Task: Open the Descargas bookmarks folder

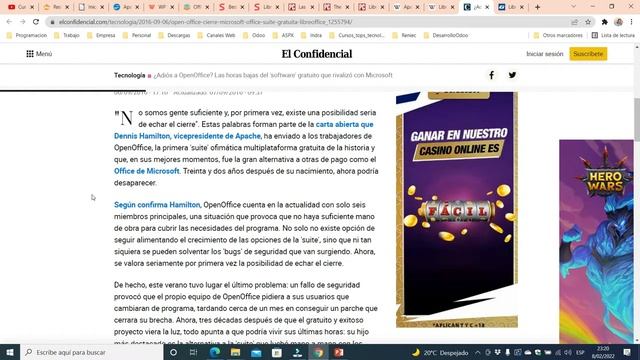Action: (x=174, y=36)
